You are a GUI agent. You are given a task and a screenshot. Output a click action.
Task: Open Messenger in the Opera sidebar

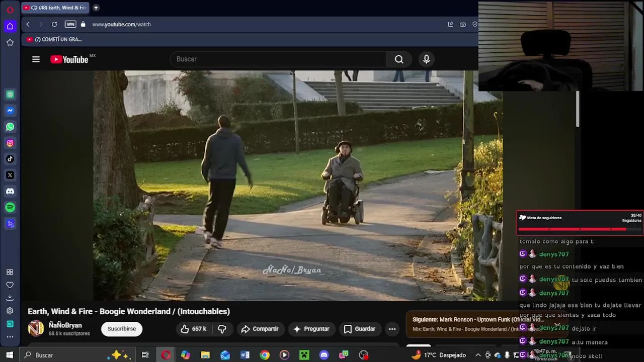(x=10, y=111)
